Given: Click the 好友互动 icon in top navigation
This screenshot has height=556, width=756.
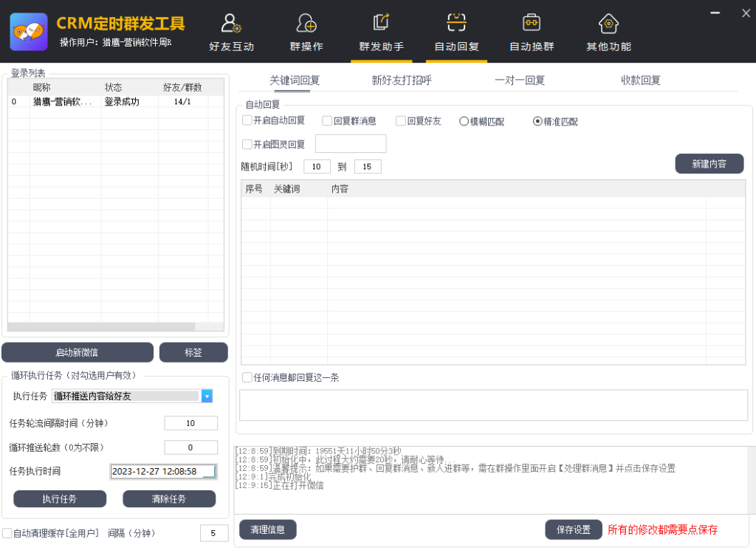Looking at the screenshot, I should click(231, 24).
